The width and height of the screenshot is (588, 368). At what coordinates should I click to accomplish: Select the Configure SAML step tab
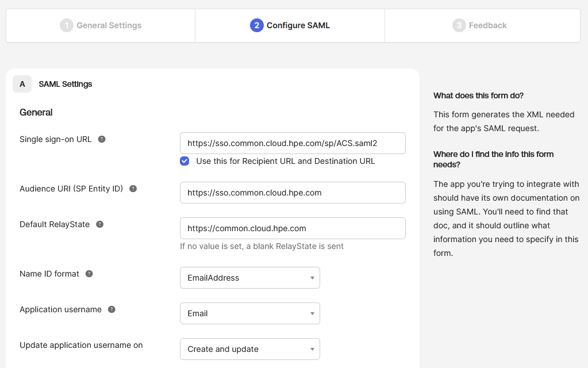pyautogui.click(x=290, y=25)
